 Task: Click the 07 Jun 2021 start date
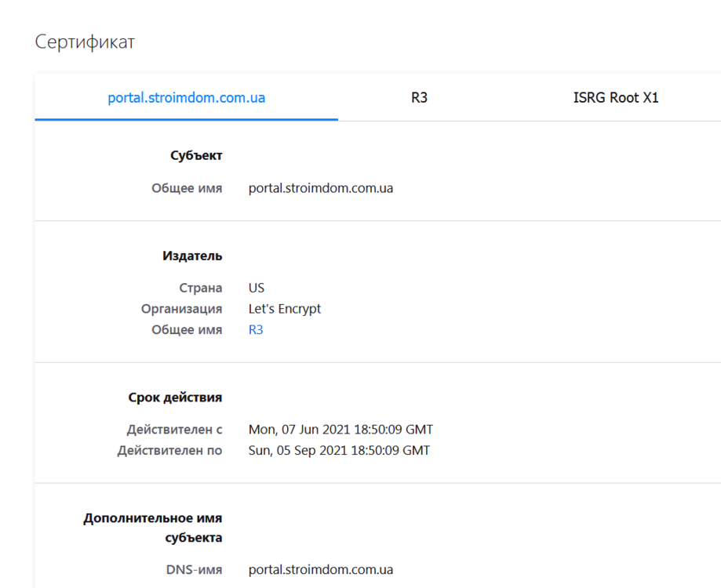340,430
